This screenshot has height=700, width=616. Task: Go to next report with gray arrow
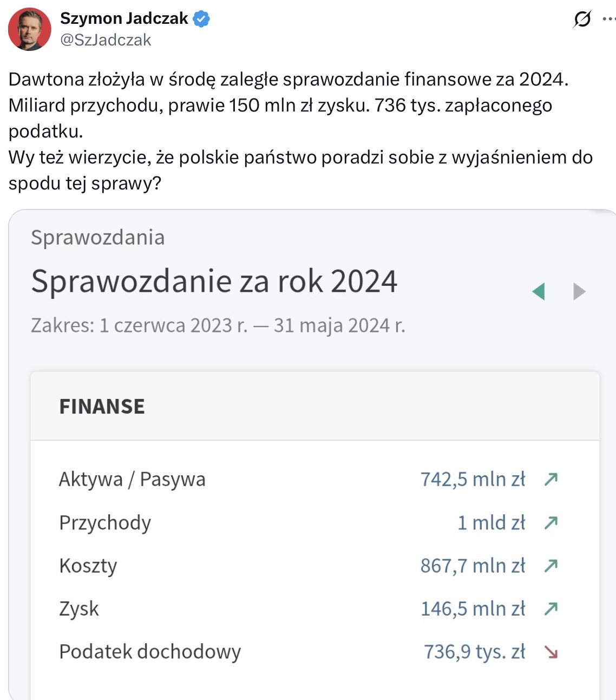[579, 292]
